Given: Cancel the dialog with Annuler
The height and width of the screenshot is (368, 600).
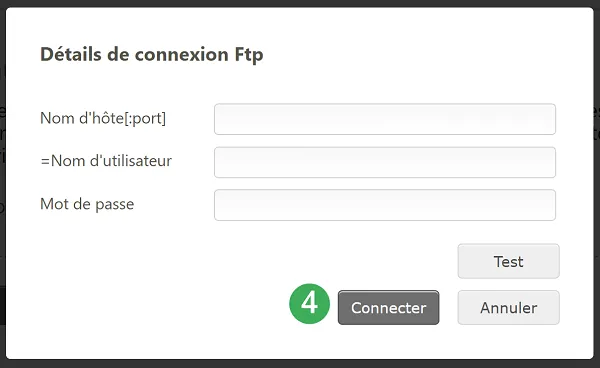Looking at the screenshot, I should pyautogui.click(x=509, y=308).
